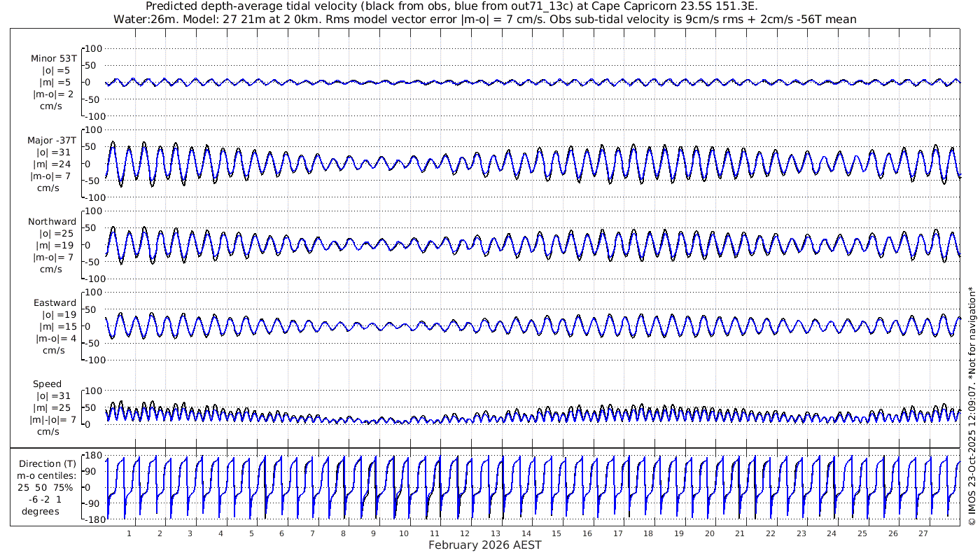Select the "Speed" panel label

point(48,384)
